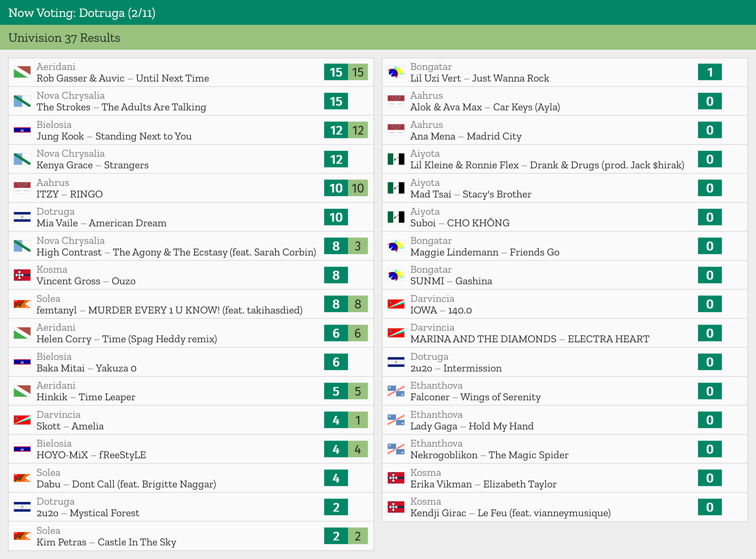This screenshot has height=559, width=756.
Task: Click the Bongatar flag beside SUNMI Gashina
Action: pos(396,275)
